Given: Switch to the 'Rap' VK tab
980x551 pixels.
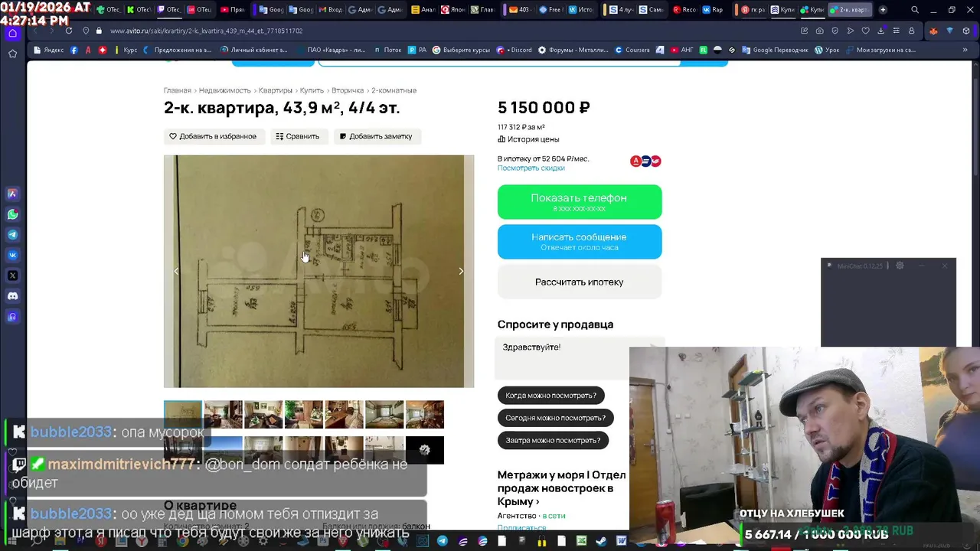Looking at the screenshot, I should [713, 10].
